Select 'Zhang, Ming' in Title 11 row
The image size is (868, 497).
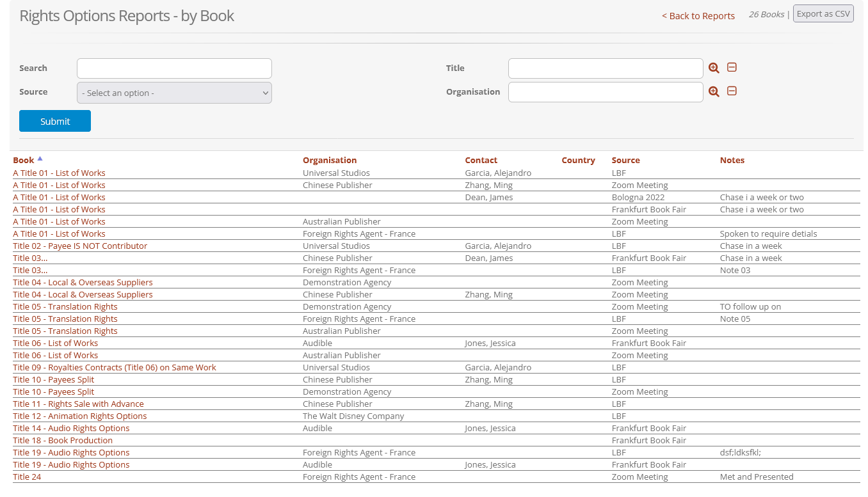[x=489, y=404]
